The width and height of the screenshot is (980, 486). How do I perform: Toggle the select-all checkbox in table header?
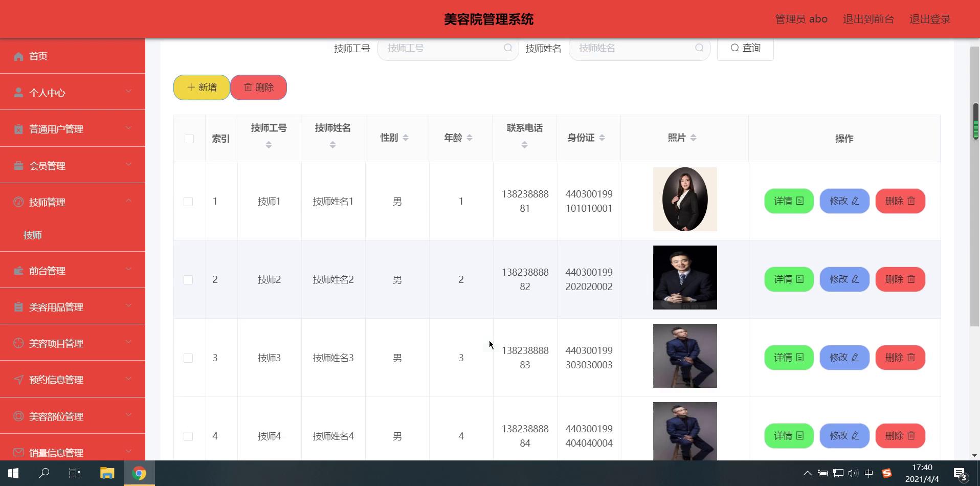(x=189, y=139)
